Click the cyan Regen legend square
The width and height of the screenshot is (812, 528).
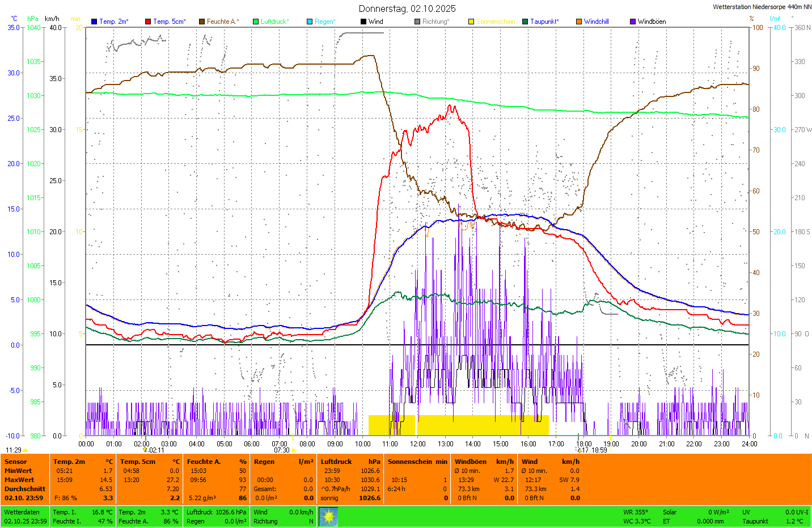(310, 22)
